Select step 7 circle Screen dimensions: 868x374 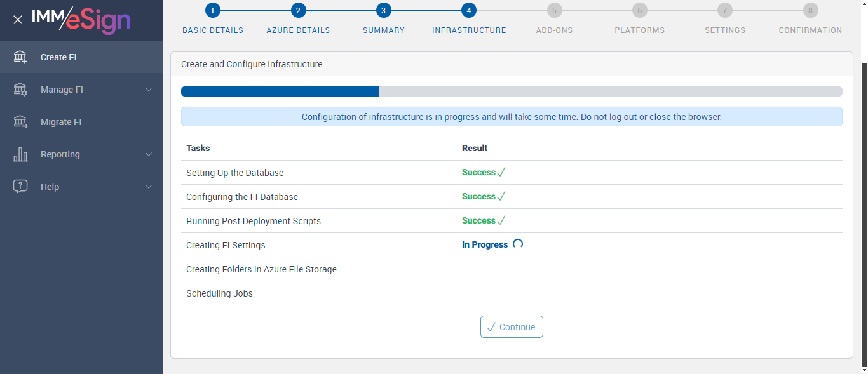(725, 10)
